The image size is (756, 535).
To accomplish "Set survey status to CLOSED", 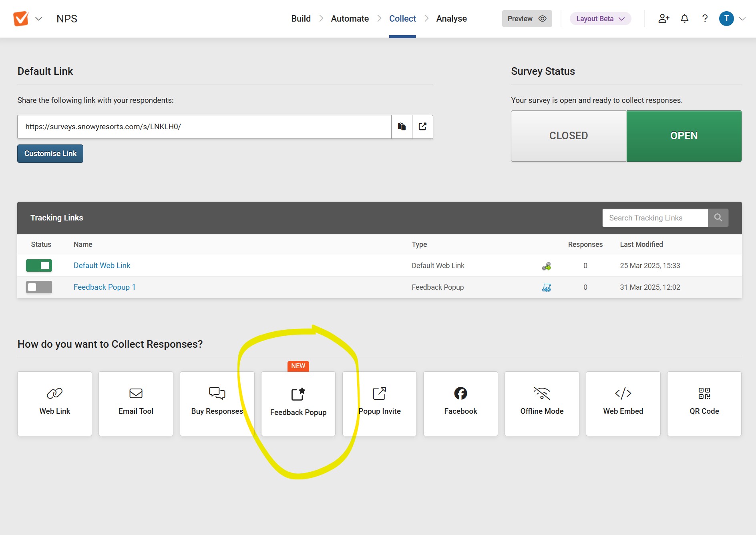I will [568, 136].
